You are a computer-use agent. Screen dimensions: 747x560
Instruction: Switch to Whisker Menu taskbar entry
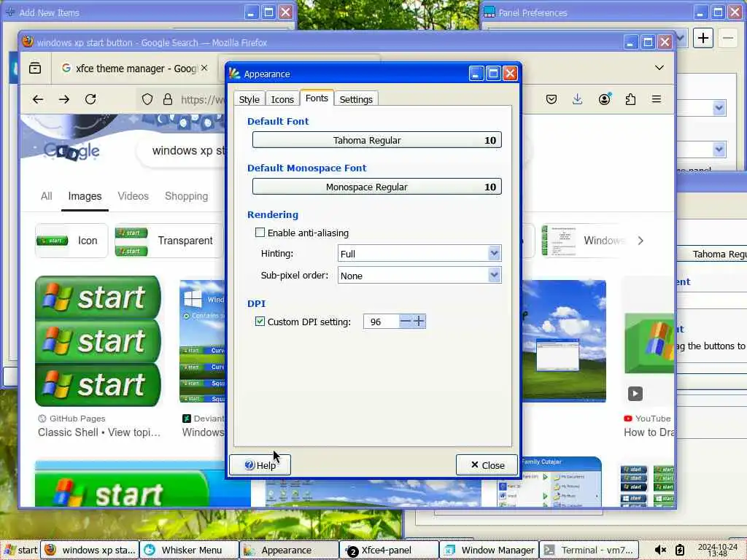[189, 550]
